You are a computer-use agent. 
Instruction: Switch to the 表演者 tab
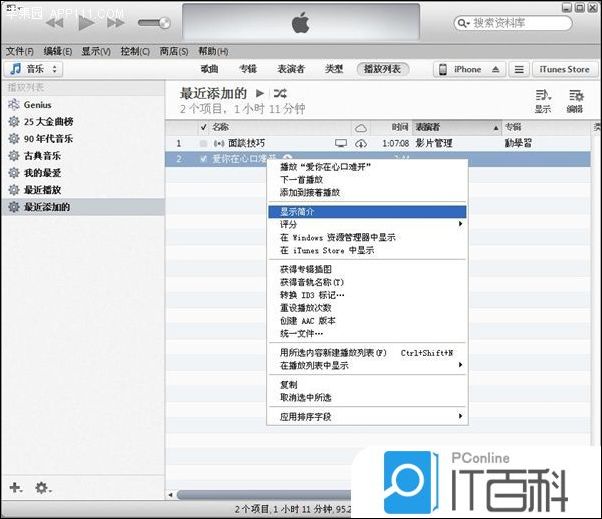[291, 69]
